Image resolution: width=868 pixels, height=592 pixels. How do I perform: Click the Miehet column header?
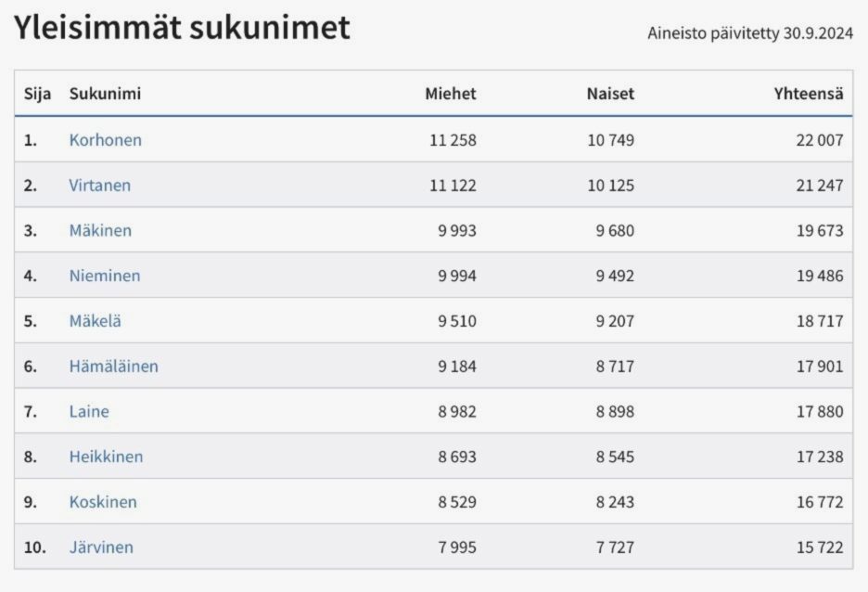coord(451,94)
